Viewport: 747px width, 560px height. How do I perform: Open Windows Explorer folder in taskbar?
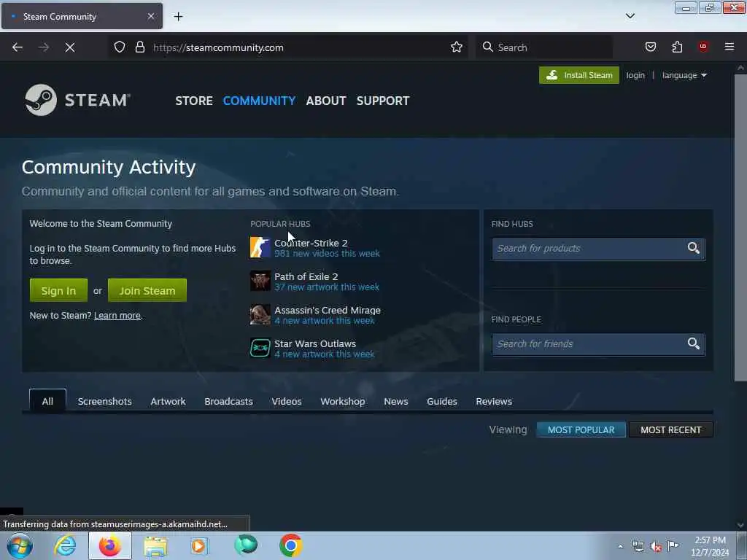155,546
